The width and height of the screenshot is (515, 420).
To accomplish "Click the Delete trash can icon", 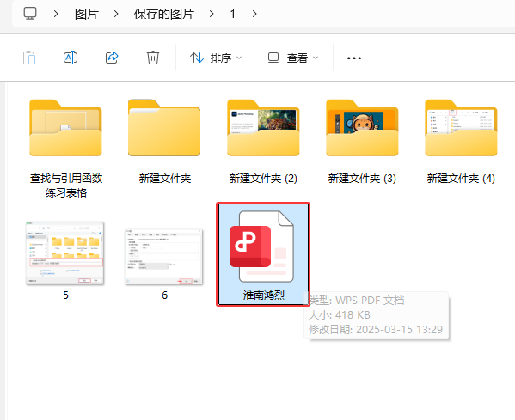I will click(153, 58).
